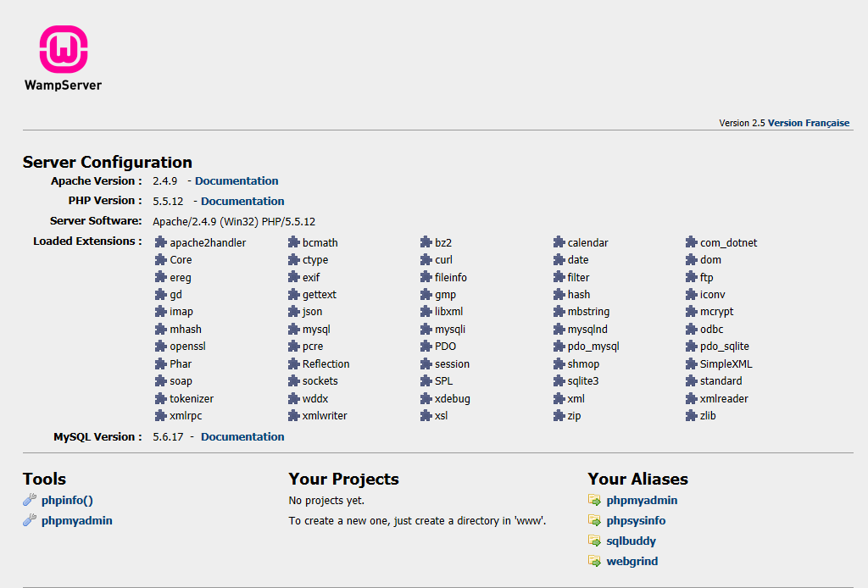Click the puzzle icon next to sockets
Image resolution: width=868 pixels, height=588 pixels.
(293, 380)
